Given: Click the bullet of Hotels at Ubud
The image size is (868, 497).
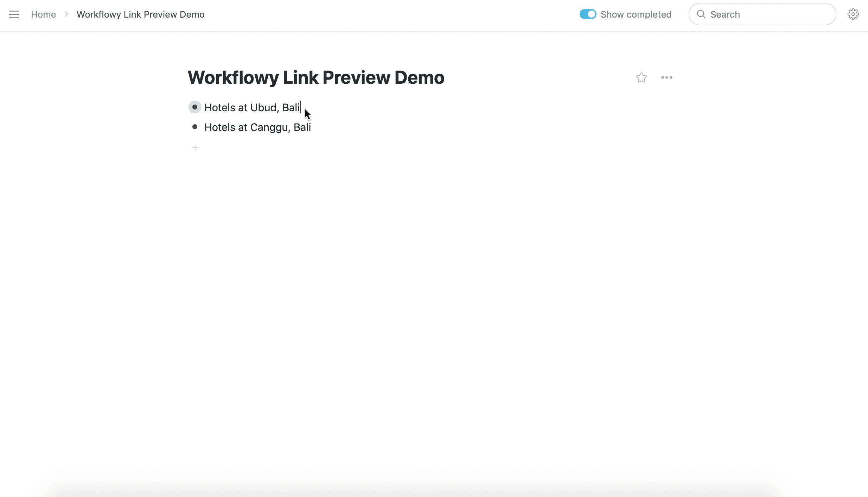Looking at the screenshot, I should (195, 107).
